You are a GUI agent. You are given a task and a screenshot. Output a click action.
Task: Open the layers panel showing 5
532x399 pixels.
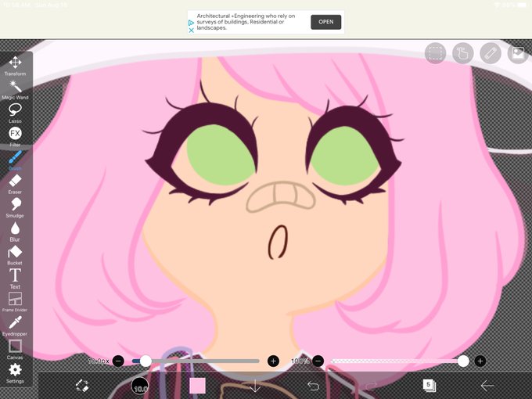pyautogui.click(x=429, y=386)
